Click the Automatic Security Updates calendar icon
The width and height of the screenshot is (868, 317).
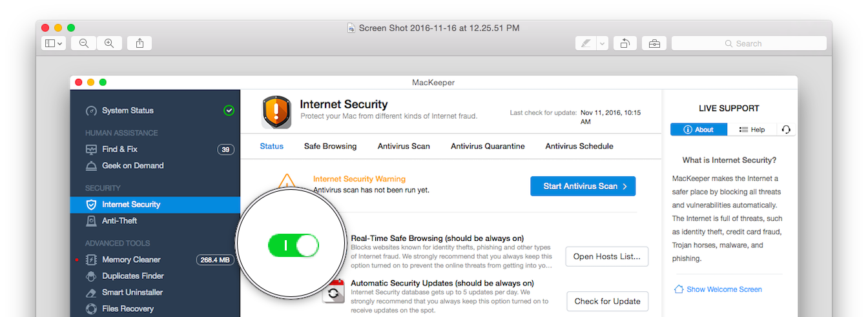pos(333,292)
